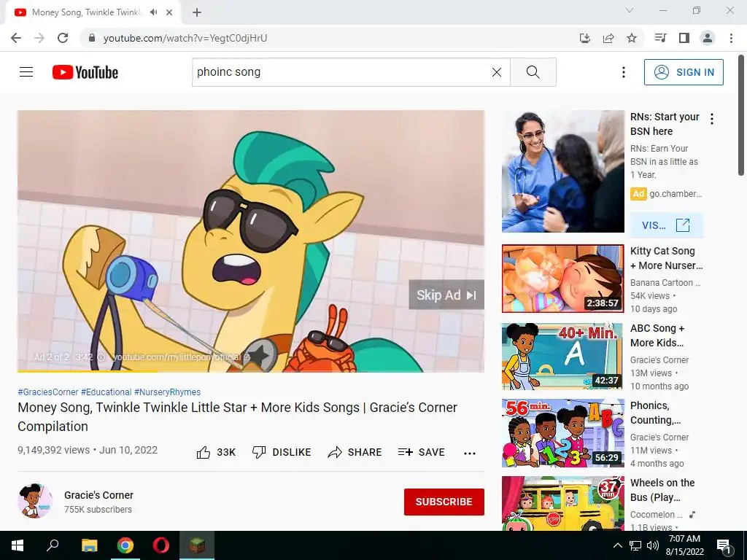Open ABC Song + More Kids thumbnail
This screenshot has width=747, height=560.
tap(562, 356)
